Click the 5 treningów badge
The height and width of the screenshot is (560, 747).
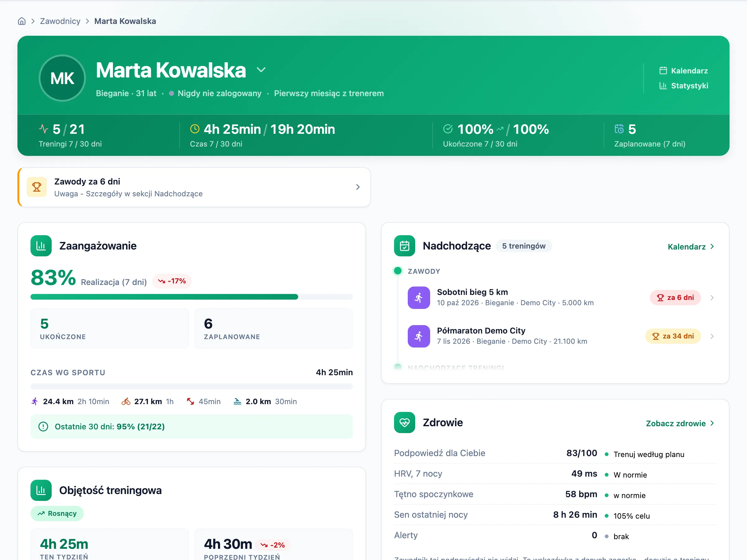pos(524,246)
